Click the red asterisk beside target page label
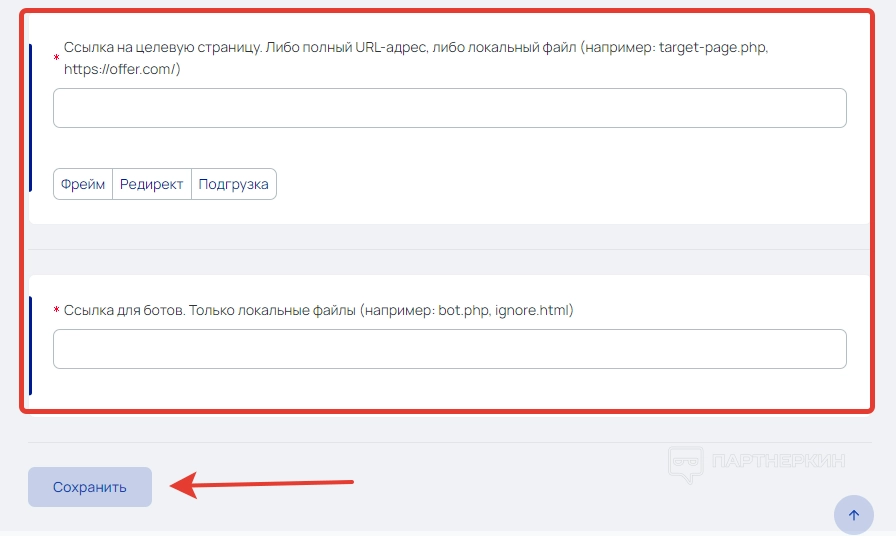 coord(56,59)
